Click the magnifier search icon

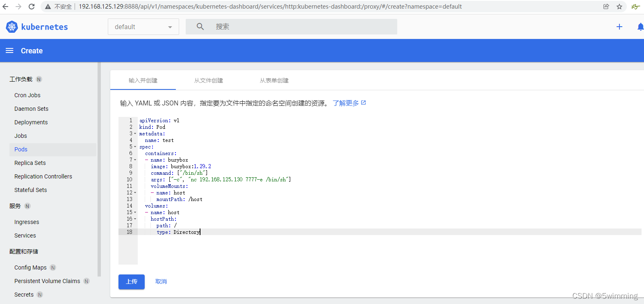pyautogui.click(x=200, y=27)
